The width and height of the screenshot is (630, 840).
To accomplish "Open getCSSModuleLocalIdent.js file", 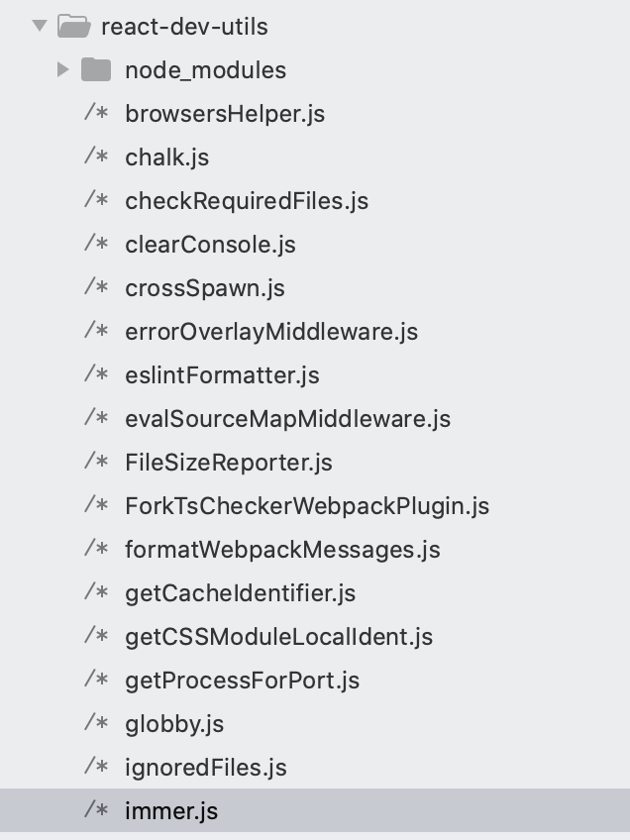I will tap(278, 636).
